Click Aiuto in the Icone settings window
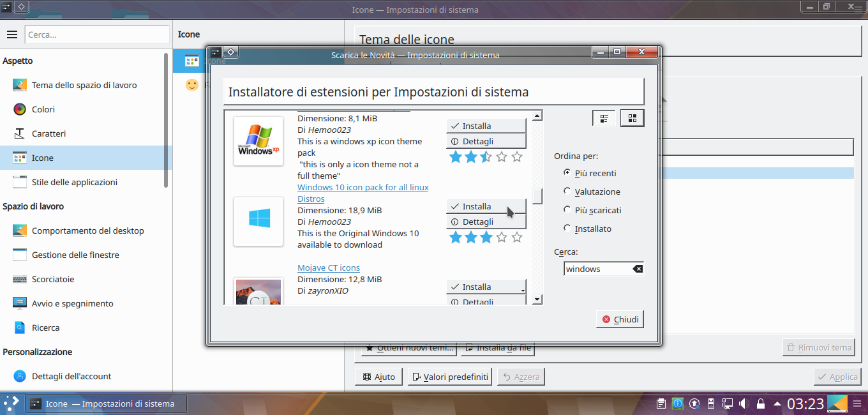 click(379, 377)
